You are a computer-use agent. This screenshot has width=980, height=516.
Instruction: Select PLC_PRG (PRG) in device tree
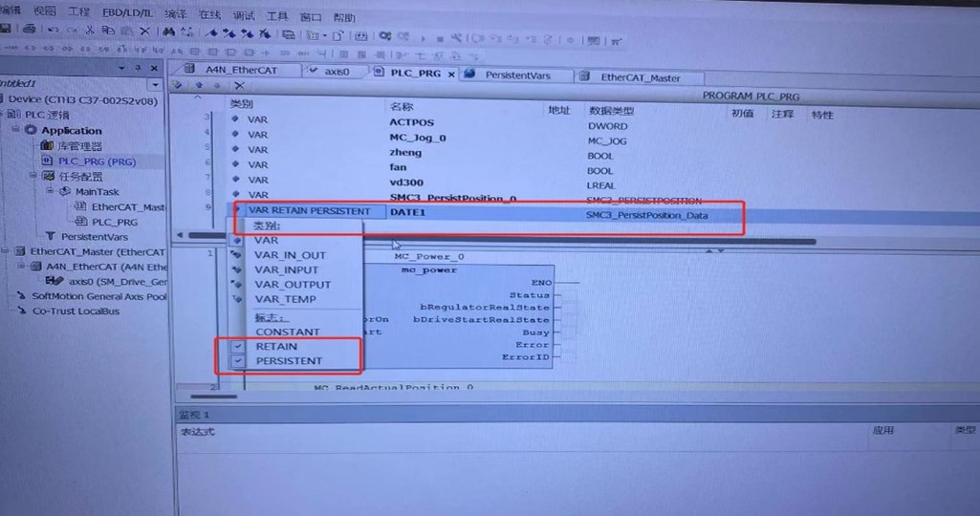(97, 161)
